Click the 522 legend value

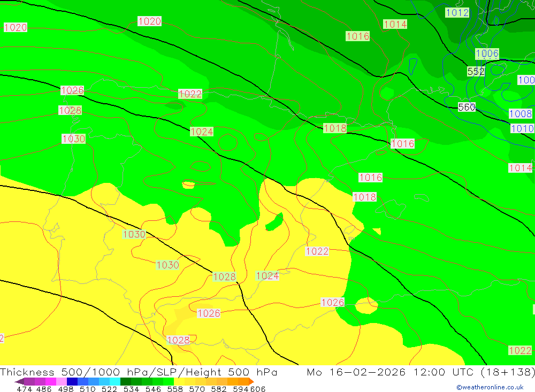pos(109,389)
